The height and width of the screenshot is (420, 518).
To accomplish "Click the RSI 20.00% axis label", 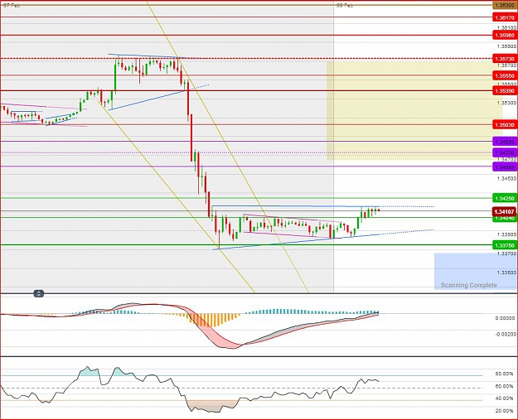I will (x=504, y=410).
